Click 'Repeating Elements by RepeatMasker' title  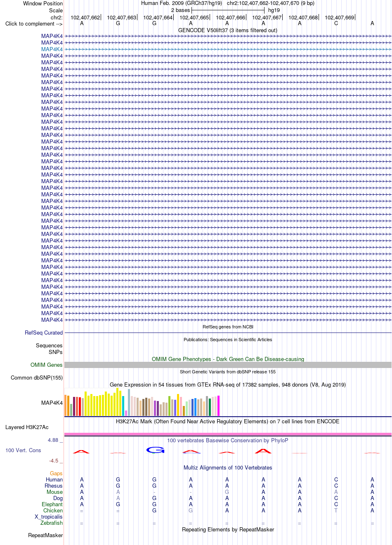(228, 529)
